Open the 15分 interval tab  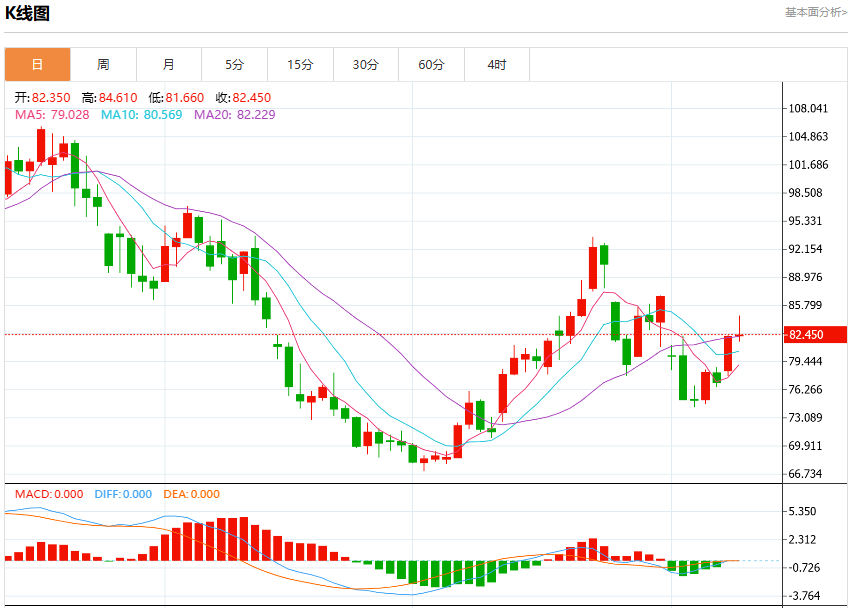pyautogui.click(x=300, y=65)
